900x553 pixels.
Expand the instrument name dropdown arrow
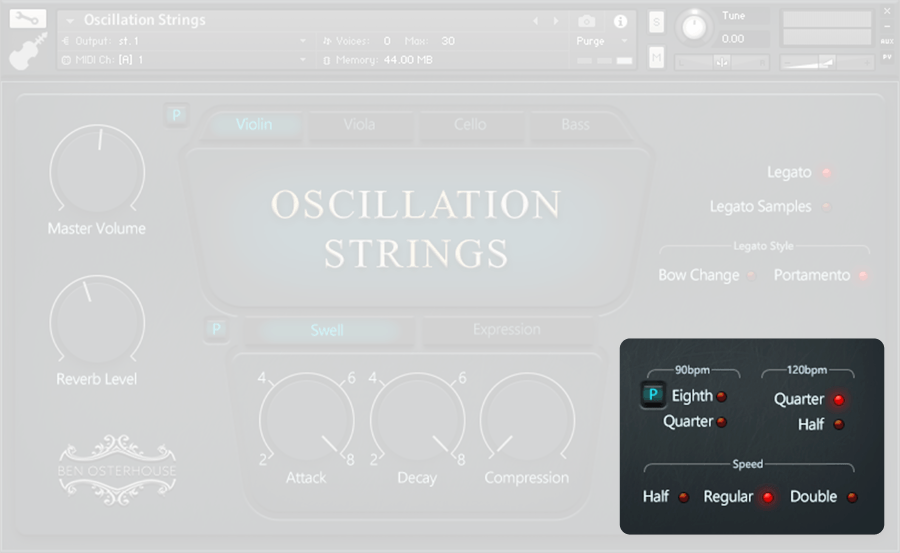tap(70, 21)
